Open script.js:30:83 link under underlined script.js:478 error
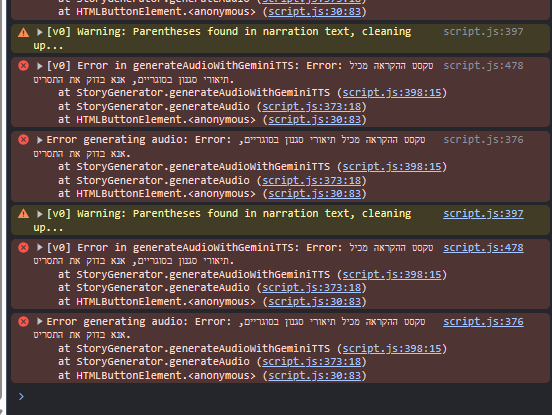The width and height of the screenshot is (552, 415). tap(314, 302)
